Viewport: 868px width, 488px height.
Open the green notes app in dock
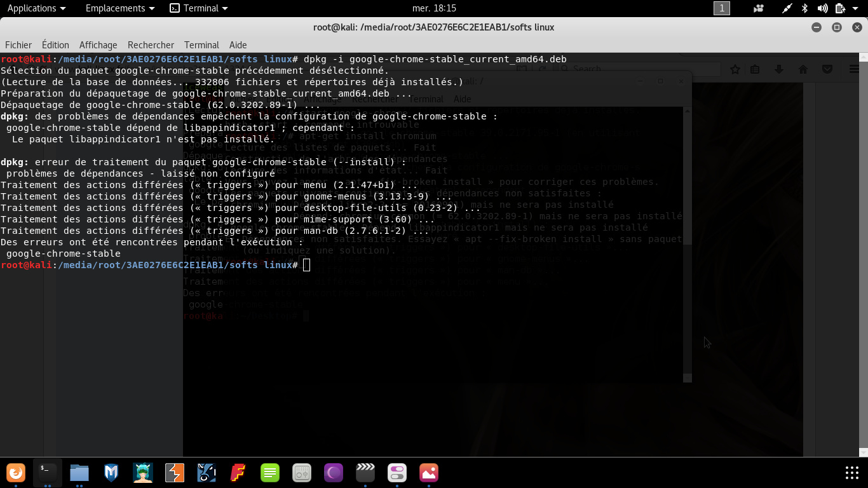coord(270,473)
